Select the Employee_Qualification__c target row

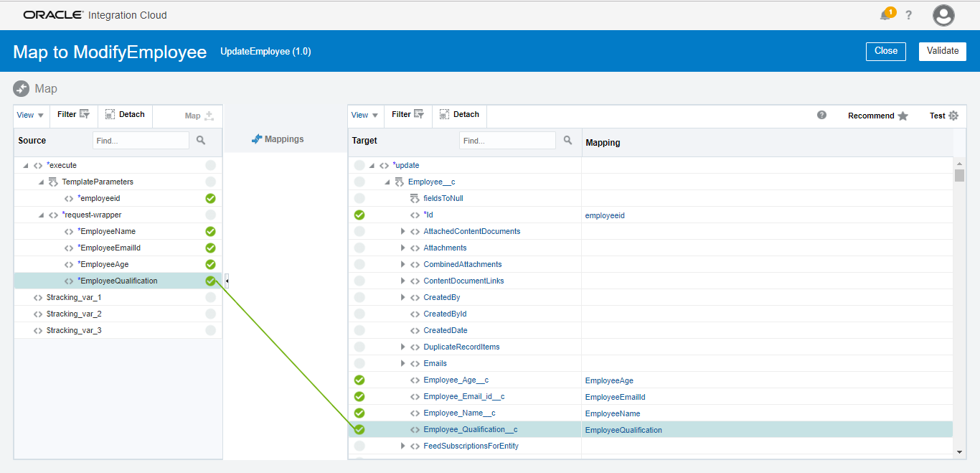[x=651, y=429]
